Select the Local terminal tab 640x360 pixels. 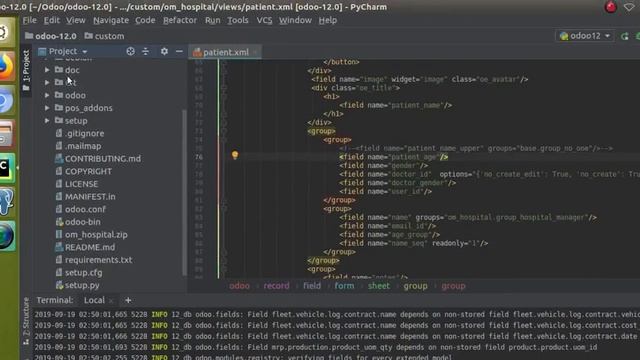point(94,300)
